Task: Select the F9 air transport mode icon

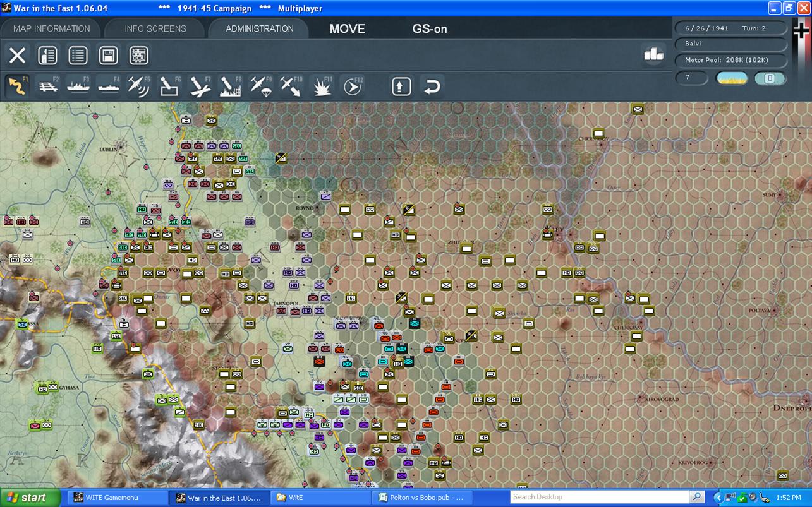Action: [260, 86]
